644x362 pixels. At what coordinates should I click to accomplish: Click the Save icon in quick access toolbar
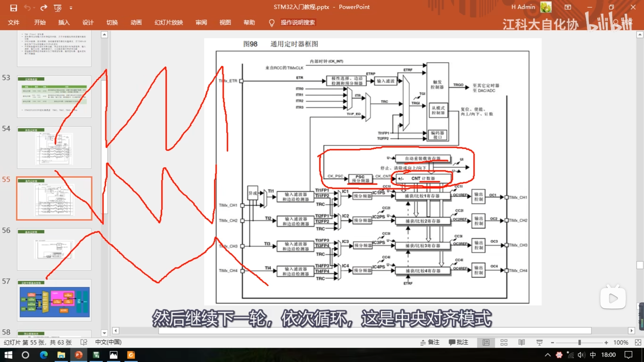click(13, 8)
